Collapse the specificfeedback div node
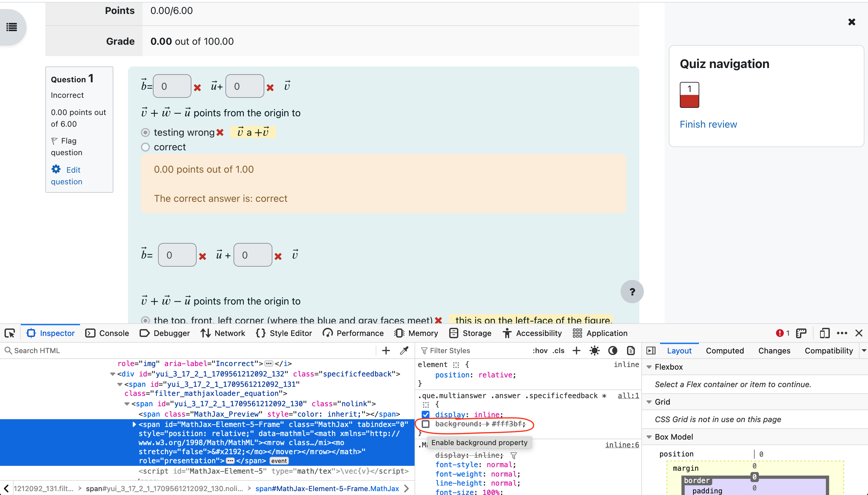Image resolution: width=868 pixels, height=495 pixels. 112,374
